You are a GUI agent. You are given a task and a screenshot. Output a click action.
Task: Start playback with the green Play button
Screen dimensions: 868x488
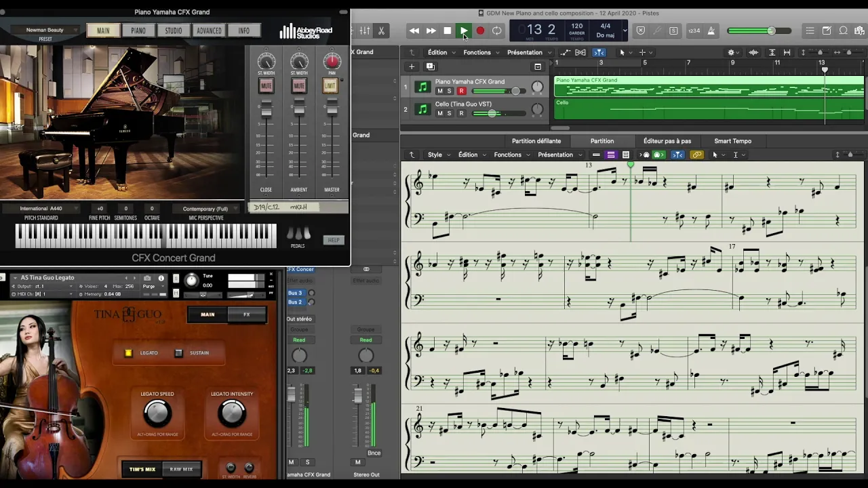[464, 30]
